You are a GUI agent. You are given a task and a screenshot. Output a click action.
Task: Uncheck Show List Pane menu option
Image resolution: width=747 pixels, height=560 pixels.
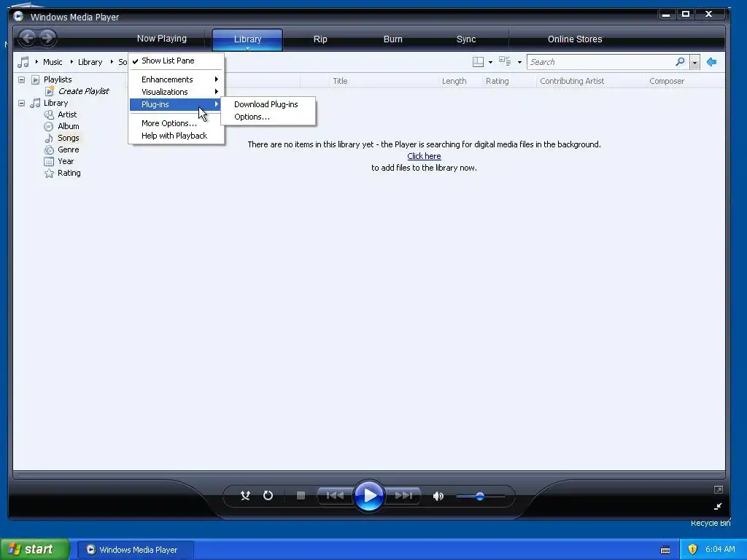pyautogui.click(x=177, y=61)
